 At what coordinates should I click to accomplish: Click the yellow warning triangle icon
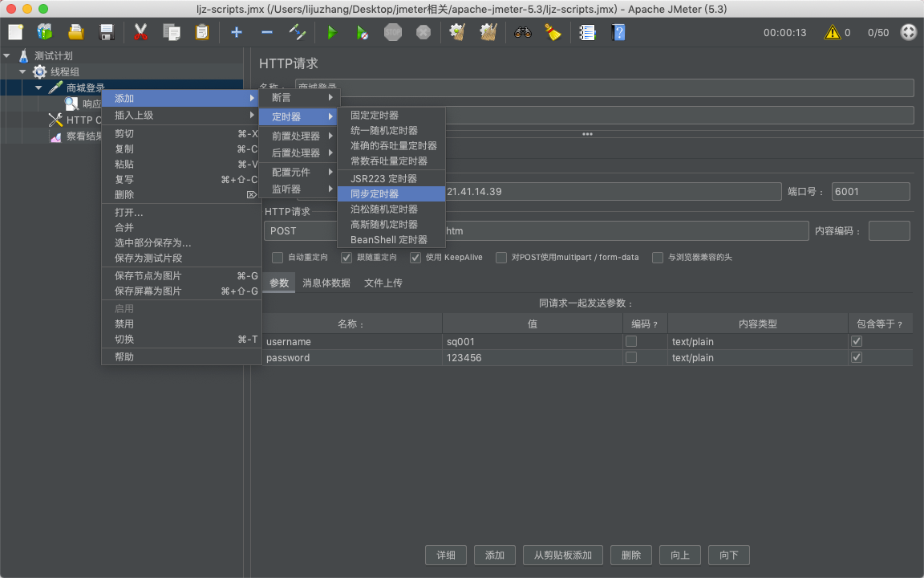click(832, 32)
